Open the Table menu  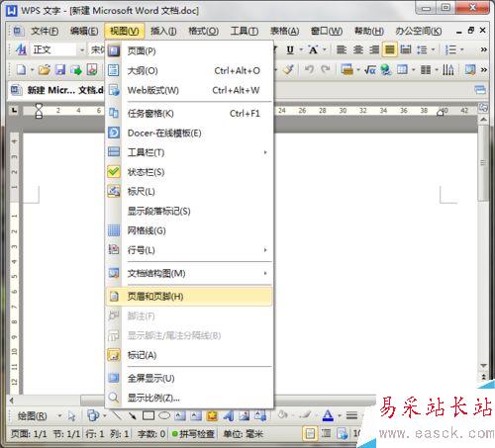coord(285,31)
